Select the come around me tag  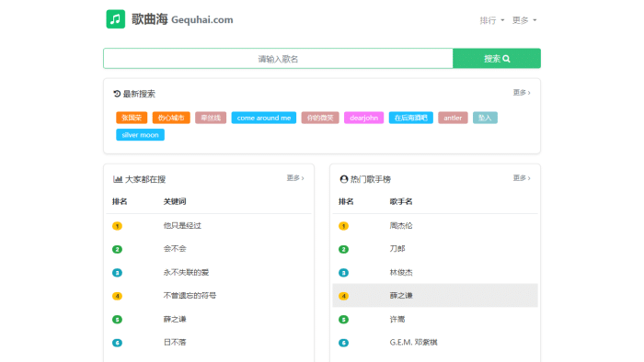pos(264,118)
